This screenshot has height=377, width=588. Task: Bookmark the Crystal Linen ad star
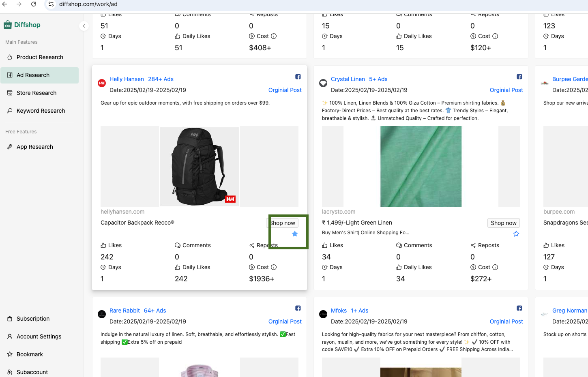[x=516, y=234]
